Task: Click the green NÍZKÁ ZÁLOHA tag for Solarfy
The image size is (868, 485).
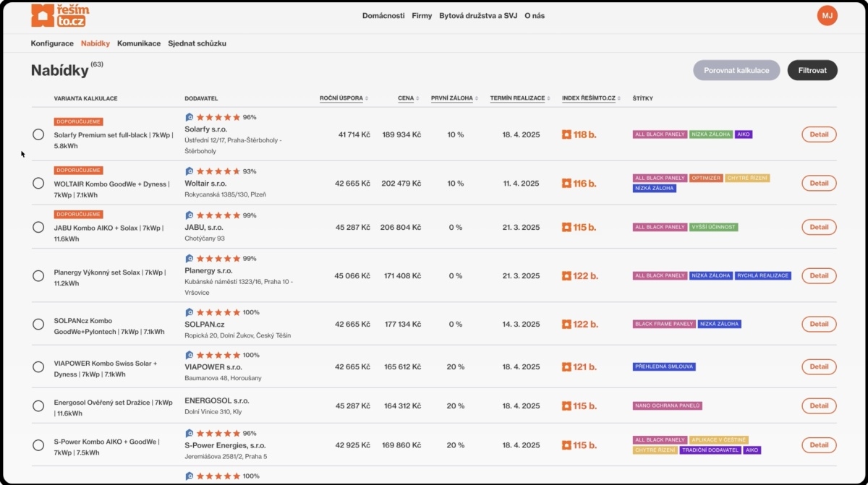Action: pyautogui.click(x=711, y=134)
